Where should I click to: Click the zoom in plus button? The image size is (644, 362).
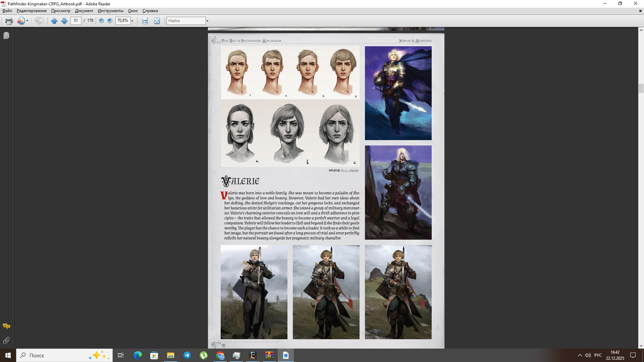(110, 21)
